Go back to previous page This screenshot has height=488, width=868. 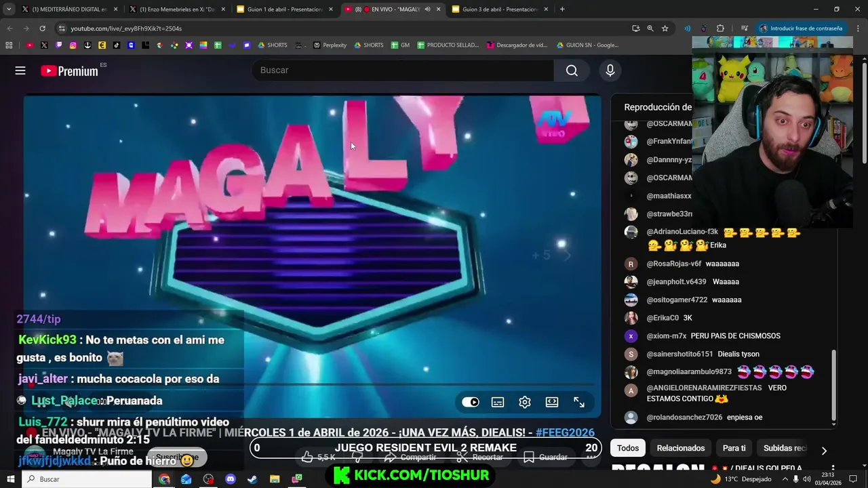[x=9, y=28]
